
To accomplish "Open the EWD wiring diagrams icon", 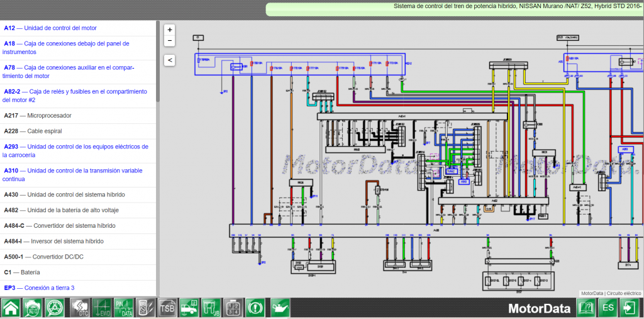I will coord(101,308).
